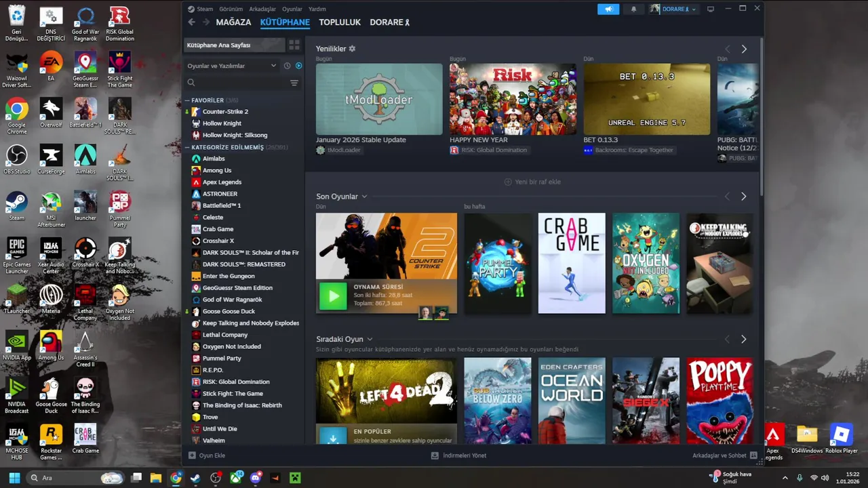The image size is (868, 488).
Task: Open the notifications bell in Steam
Action: pos(633,9)
